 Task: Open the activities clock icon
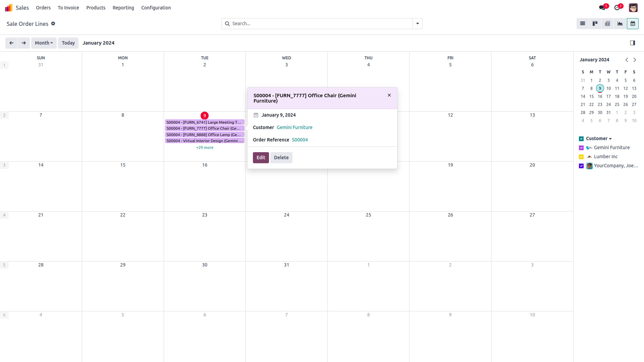click(x=617, y=8)
